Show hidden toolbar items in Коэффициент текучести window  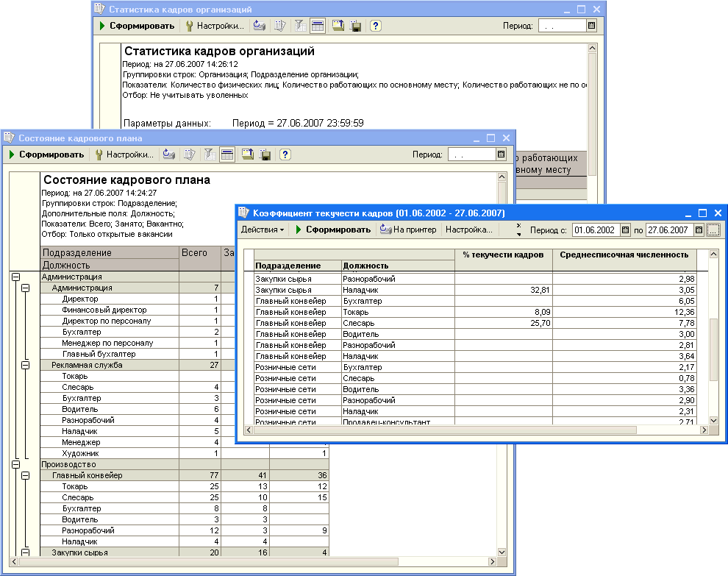click(519, 230)
